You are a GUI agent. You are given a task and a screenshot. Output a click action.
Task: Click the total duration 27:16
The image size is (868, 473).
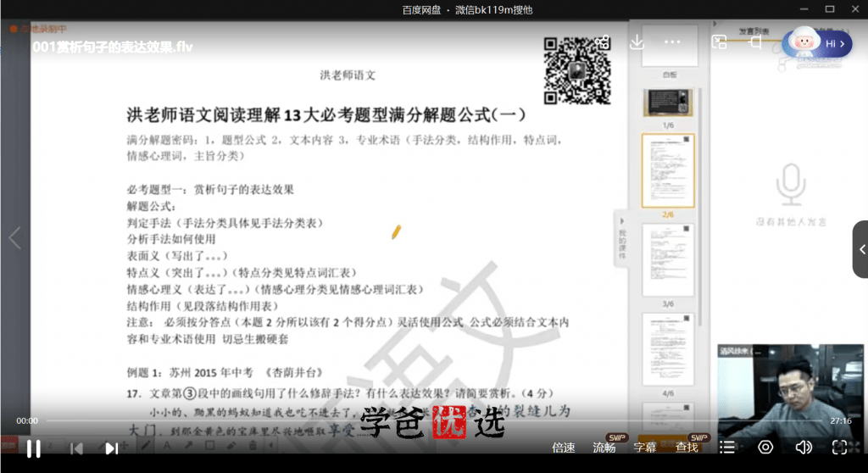(x=840, y=421)
